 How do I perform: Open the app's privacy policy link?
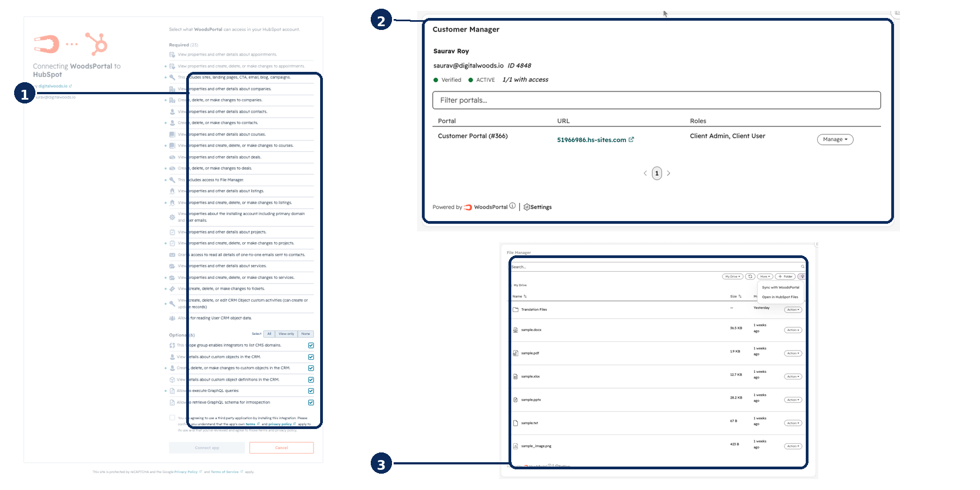(x=281, y=424)
